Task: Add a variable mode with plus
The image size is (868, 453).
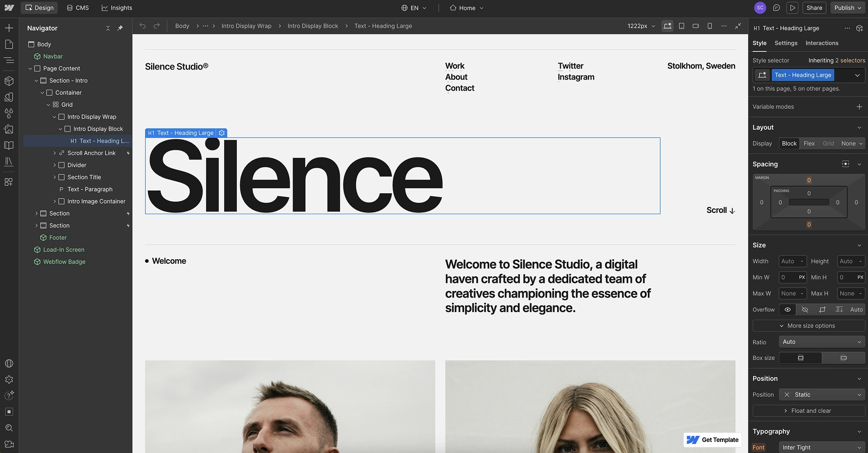Action: point(859,107)
